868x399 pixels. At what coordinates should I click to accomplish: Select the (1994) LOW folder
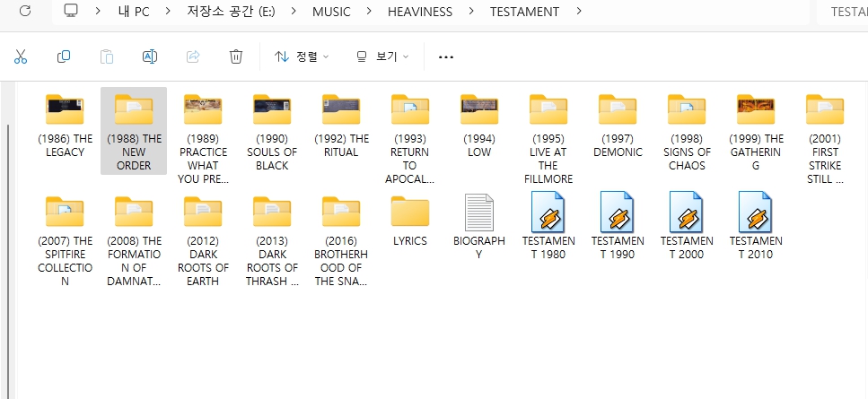point(479,125)
